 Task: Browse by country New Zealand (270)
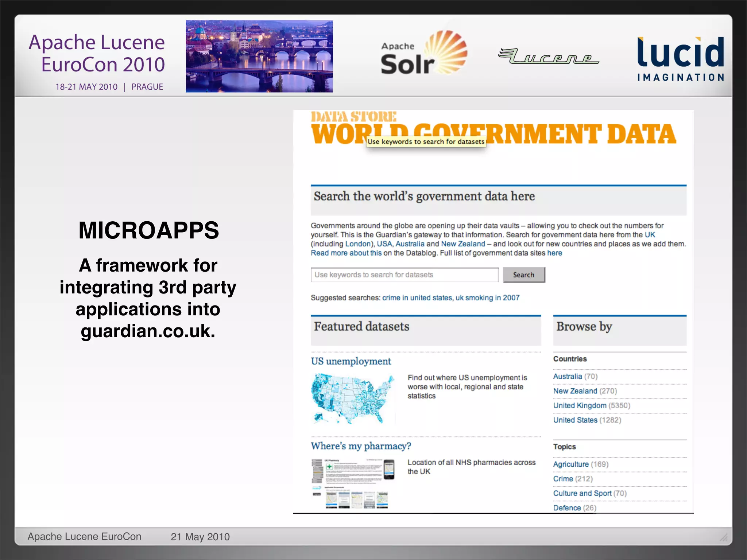click(585, 391)
